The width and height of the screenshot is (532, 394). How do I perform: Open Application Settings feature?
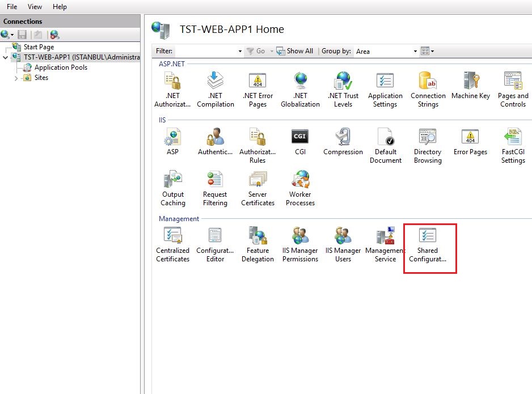(385, 90)
